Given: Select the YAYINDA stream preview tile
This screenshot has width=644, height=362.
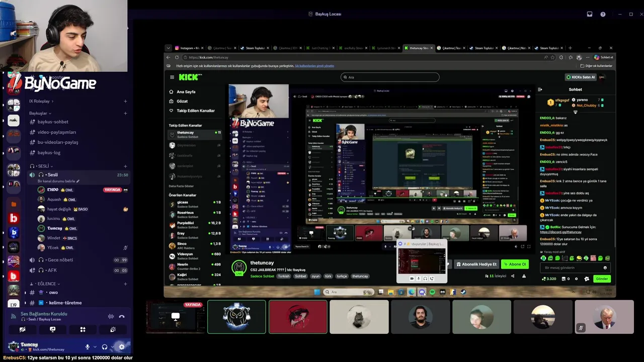Looking at the screenshot, I should pos(175,317).
